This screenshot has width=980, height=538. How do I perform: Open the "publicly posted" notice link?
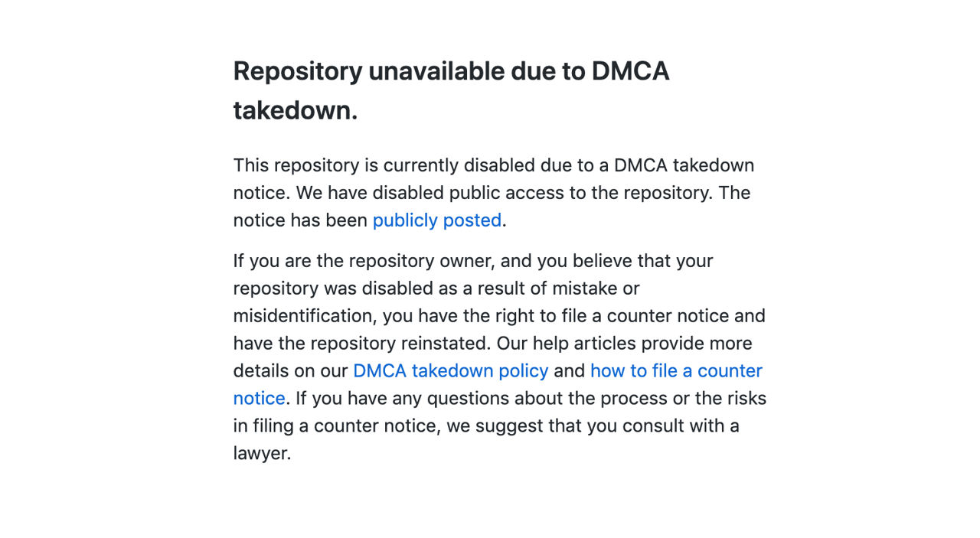(437, 220)
